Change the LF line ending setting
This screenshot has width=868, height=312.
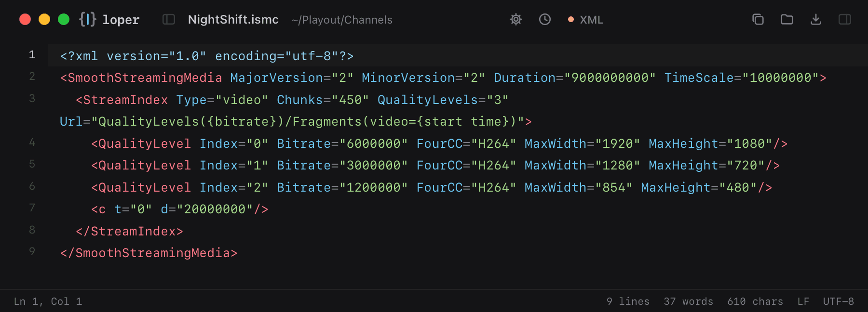[x=803, y=301]
